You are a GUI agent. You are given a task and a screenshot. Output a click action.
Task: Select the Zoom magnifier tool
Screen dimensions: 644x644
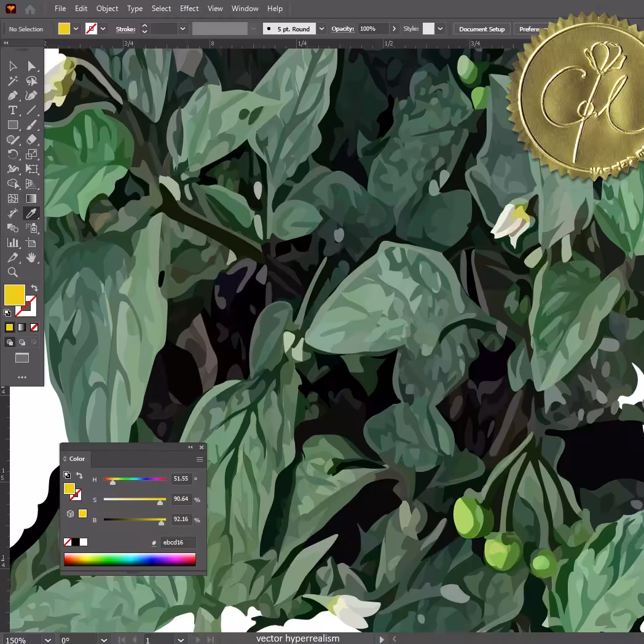point(13,272)
